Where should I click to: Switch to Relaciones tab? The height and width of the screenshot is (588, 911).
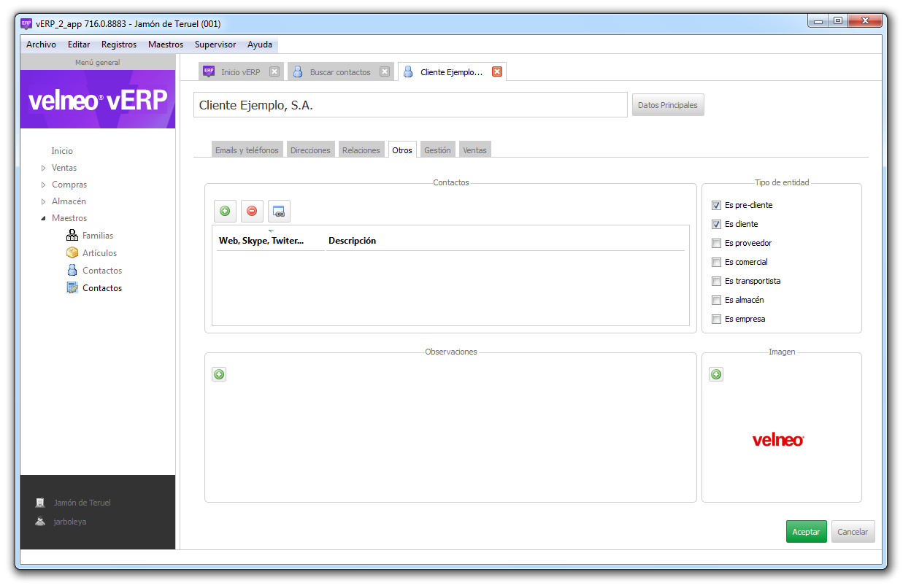[x=361, y=150]
